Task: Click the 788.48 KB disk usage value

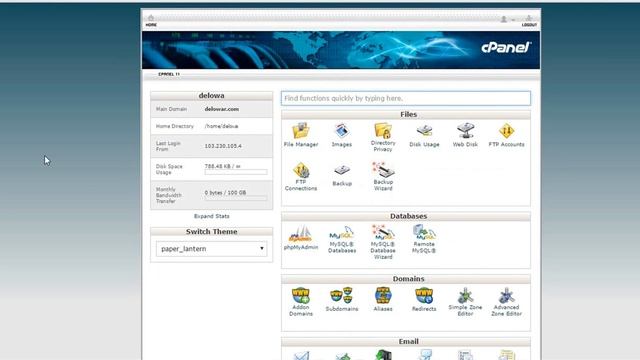Action: (222, 166)
